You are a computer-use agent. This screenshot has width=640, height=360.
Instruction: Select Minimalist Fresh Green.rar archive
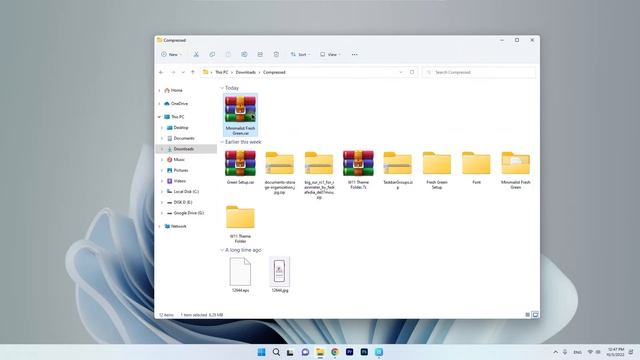(x=240, y=115)
